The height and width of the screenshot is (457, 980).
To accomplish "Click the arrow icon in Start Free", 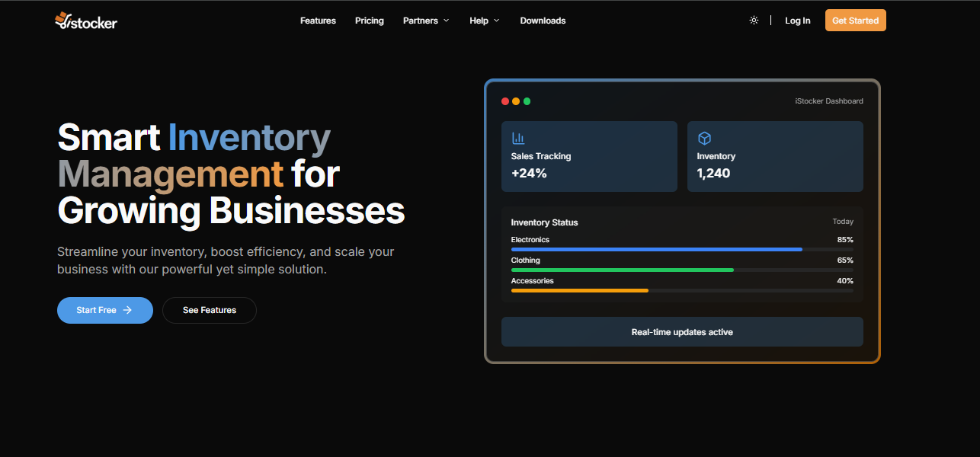I will pyautogui.click(x=127, y=310).
